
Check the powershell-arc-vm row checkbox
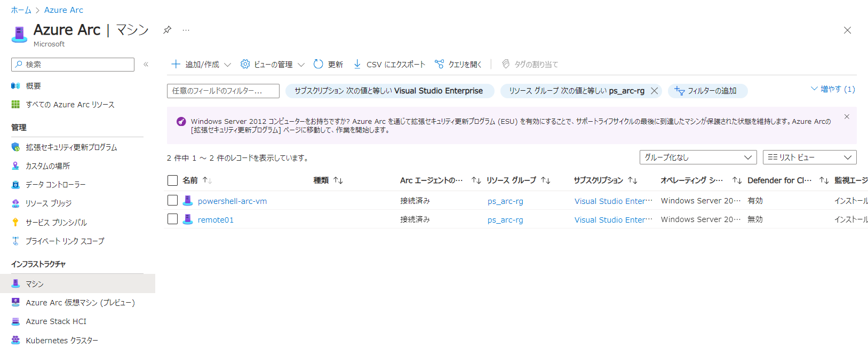coord(172,200)
